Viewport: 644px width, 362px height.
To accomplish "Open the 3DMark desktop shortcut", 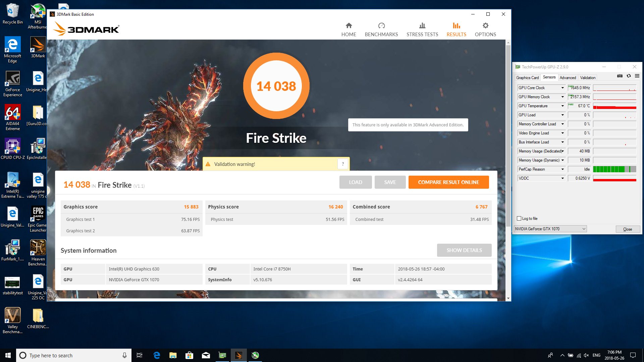I will pyautogui.click(x=38, y=47).
